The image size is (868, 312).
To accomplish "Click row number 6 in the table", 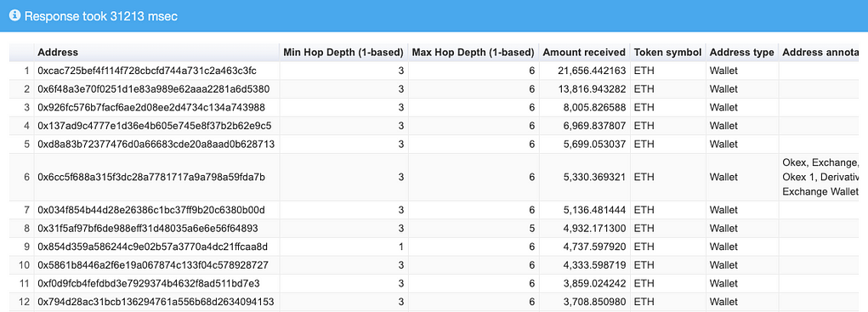I will coord(26,177).
